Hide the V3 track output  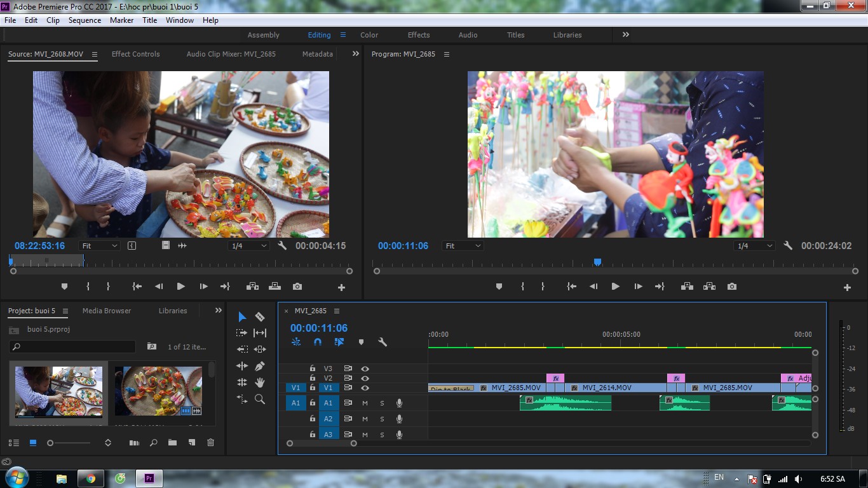pos(365,369)
